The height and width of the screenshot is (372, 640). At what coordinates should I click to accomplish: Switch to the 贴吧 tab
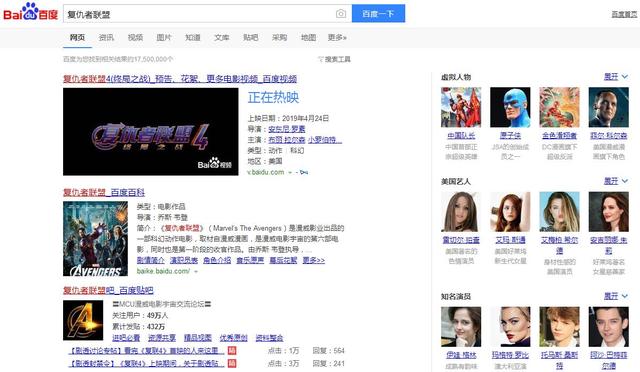pyautogui.click(x=251, y=38)
